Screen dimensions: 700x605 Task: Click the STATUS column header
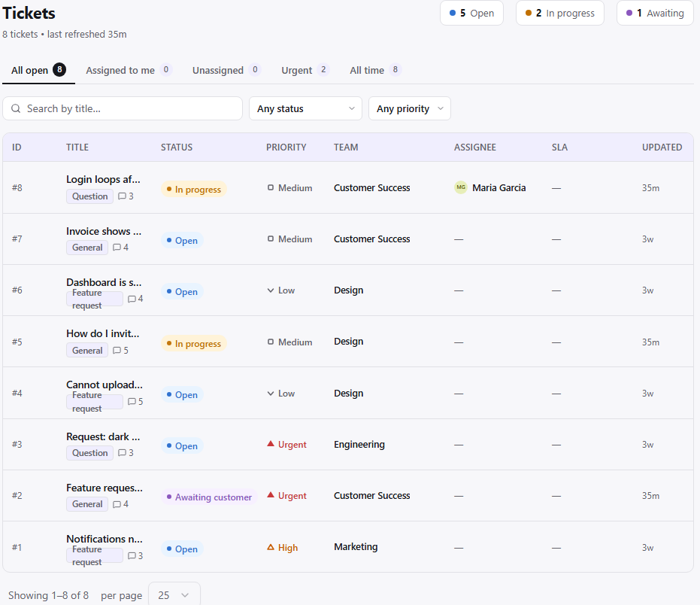(177, 147)
